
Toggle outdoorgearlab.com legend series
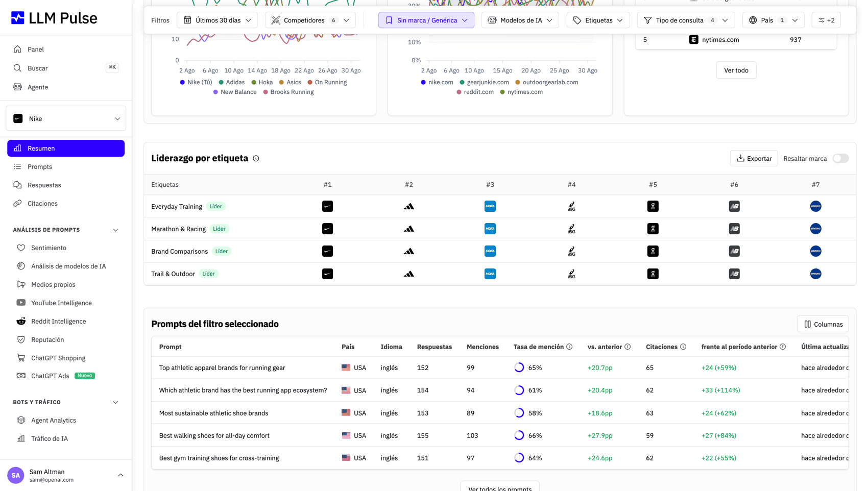pos(547,82)
